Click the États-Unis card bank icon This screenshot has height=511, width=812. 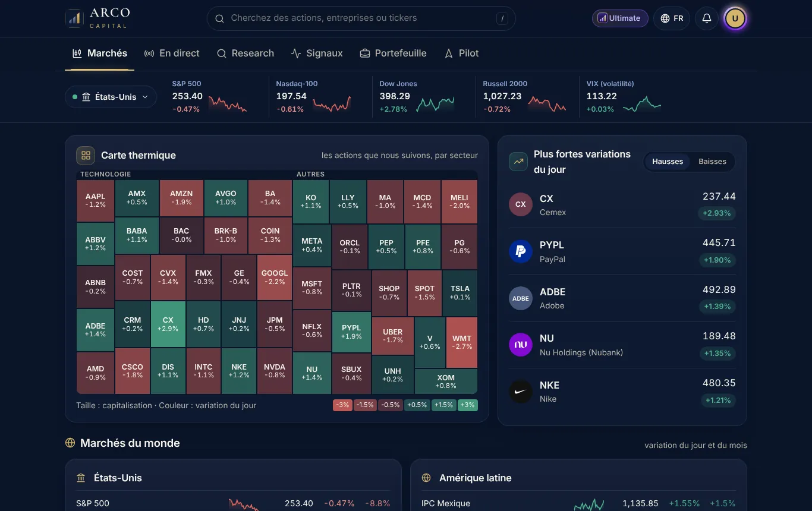(81, 478)
